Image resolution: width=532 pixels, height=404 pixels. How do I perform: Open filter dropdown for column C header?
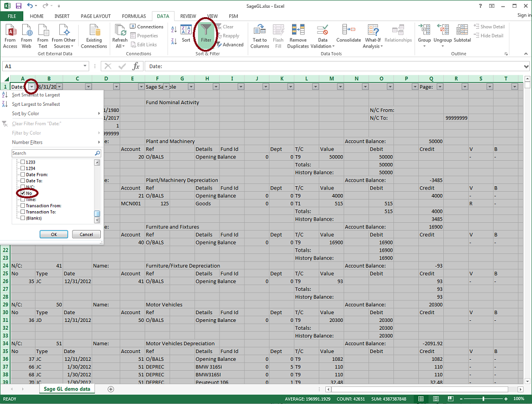point(88,87)
